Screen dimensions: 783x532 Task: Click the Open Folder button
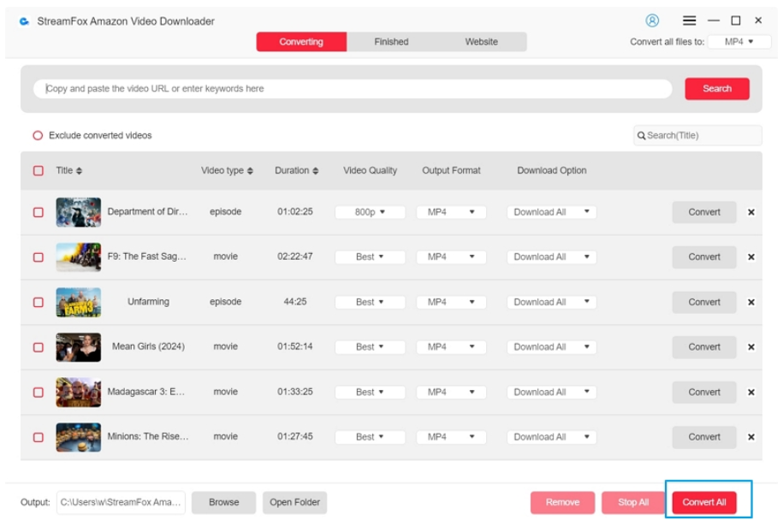pyautogui.click(x=294, y=503)
